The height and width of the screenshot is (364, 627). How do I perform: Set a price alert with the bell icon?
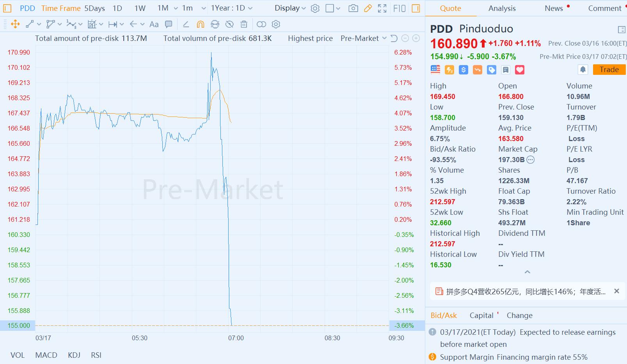583,69
